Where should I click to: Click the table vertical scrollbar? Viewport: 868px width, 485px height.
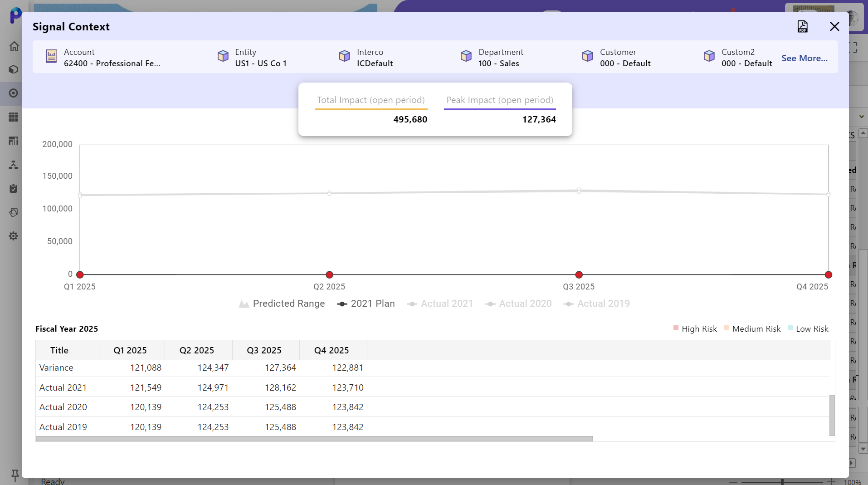pyautogui.click(x=832, y=415)
